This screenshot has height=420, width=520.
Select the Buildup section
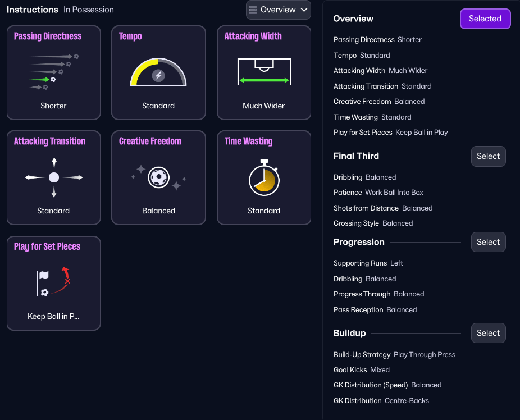pos(488,333)
